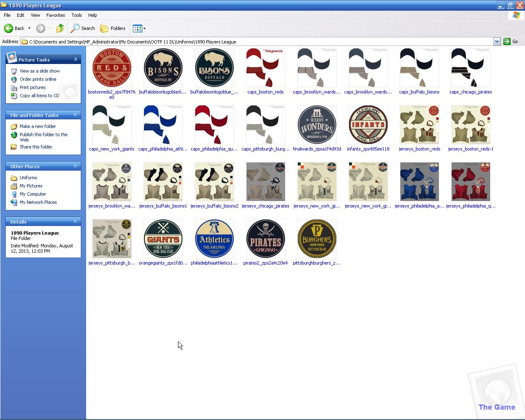Select the jerseys_buffalo_bisons1 thumbnail
Viewport: 525px width, 420px height.
pos(163,182)
